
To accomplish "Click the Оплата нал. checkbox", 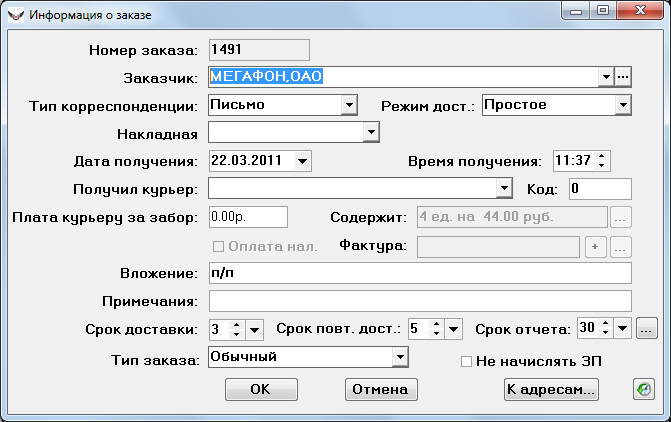I will pos(218,247).
